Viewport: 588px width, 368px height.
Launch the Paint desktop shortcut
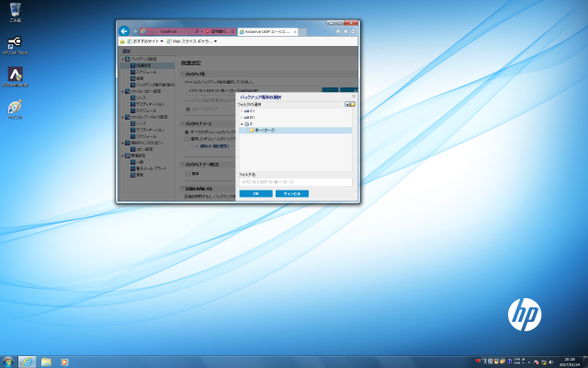pos(15,108)
